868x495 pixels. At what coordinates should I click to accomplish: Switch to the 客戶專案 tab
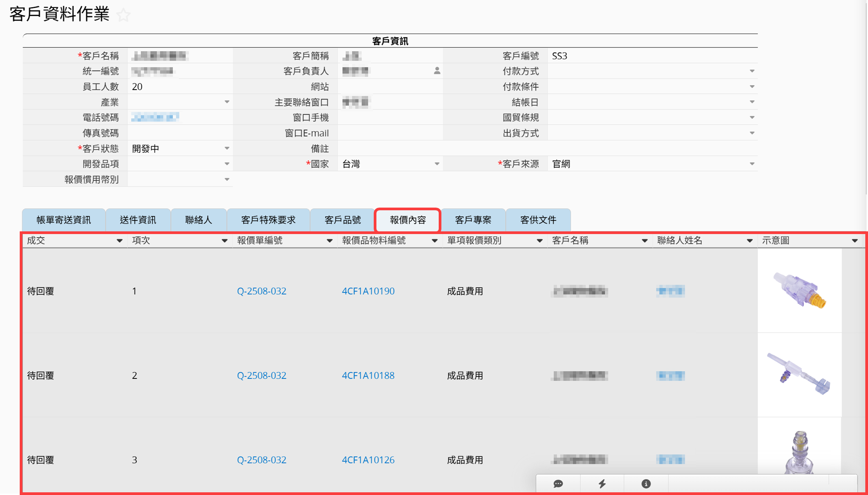[x=473, y=220]
